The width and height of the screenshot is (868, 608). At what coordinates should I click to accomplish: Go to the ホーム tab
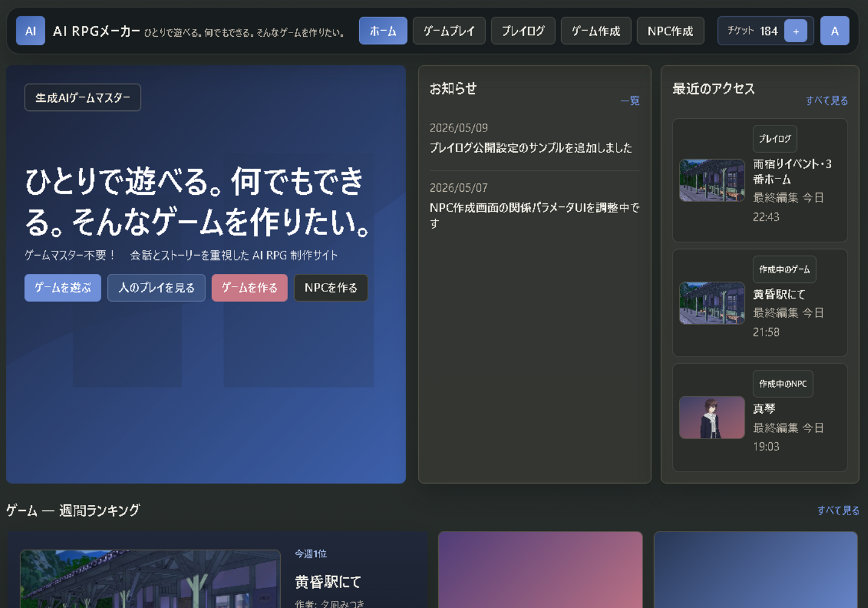[383, 31]
